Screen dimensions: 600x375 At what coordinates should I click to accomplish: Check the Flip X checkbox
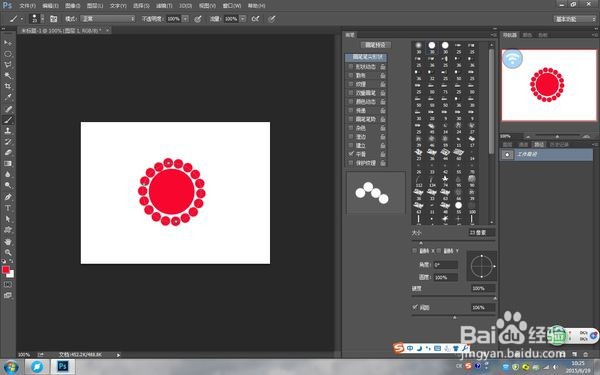pyautogui.click(x=414, y=251)
